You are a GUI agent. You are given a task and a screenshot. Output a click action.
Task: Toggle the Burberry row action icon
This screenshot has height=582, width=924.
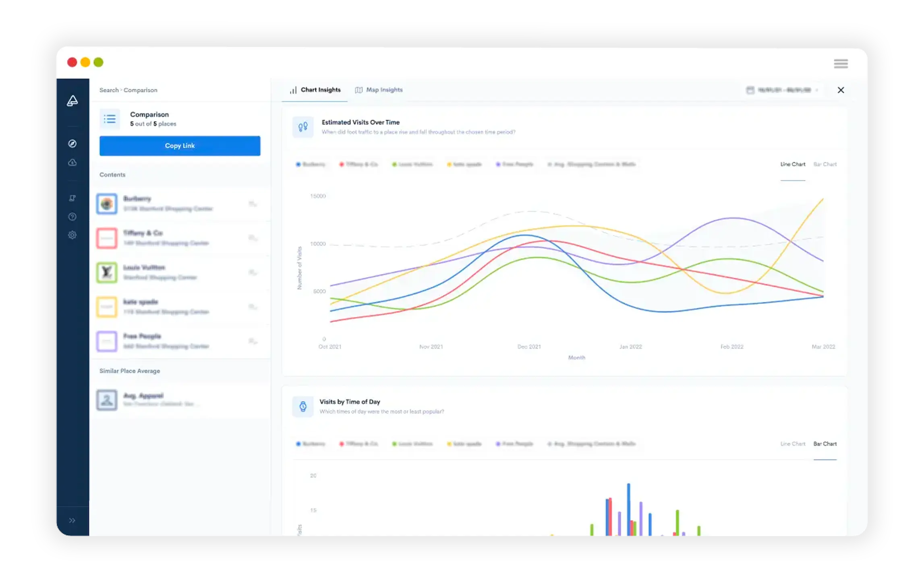[x=253, y=204]
